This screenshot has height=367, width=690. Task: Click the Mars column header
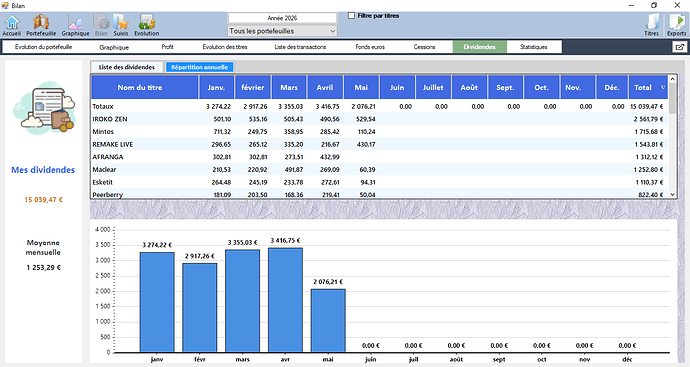point(289,87)
